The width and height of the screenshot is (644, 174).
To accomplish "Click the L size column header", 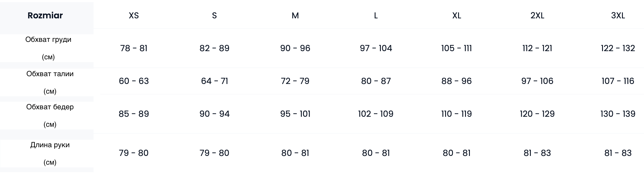I will click(x=376, y=16).
